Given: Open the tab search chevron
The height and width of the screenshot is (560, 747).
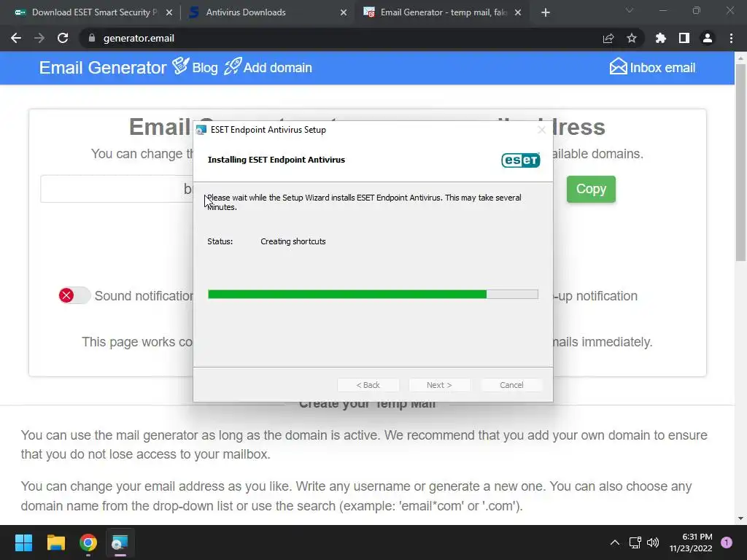Looking at the screenshot, I should (x=630, y=10).
